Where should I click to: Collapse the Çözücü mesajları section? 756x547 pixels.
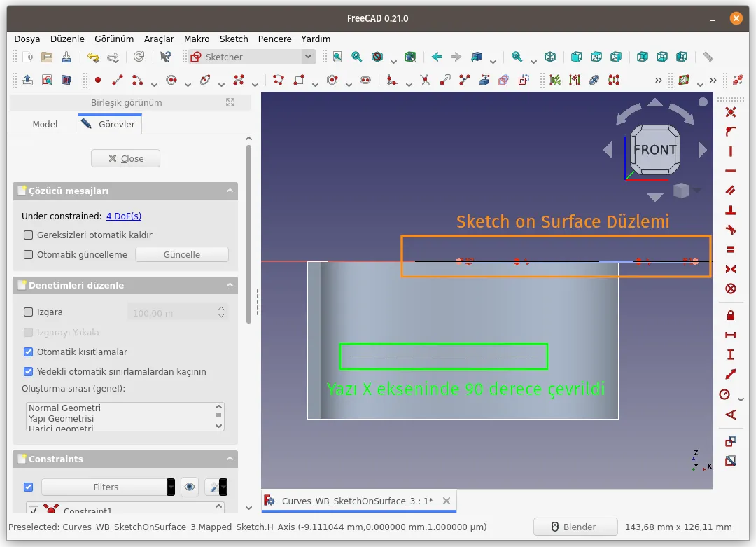229,191
